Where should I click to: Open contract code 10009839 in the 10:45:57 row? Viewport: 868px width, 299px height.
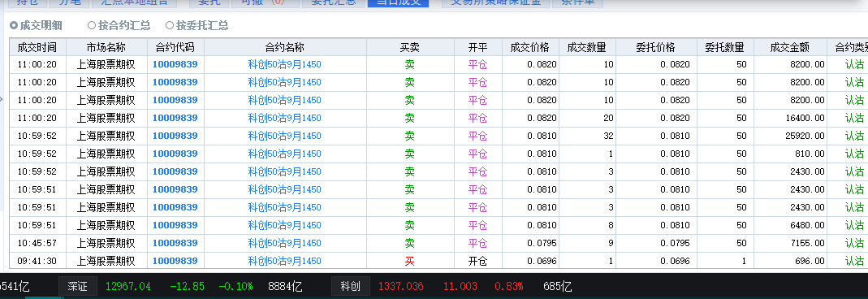pyautogui.click(x=175, y=243)
